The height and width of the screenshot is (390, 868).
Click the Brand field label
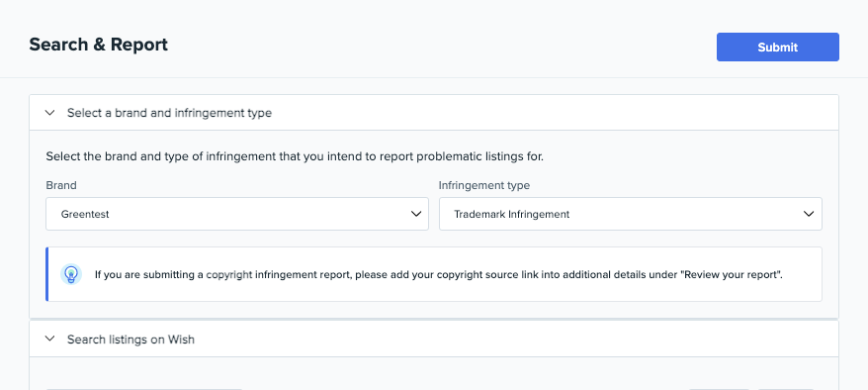point(61,185)
